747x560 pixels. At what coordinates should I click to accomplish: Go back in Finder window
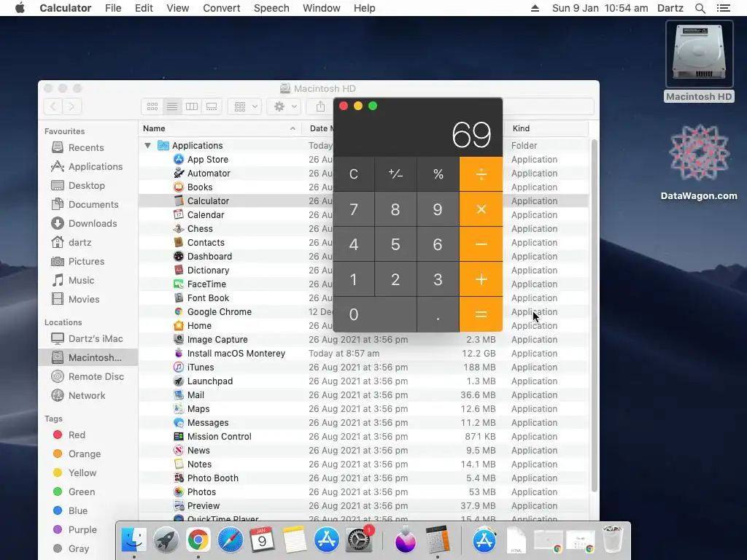53,106
